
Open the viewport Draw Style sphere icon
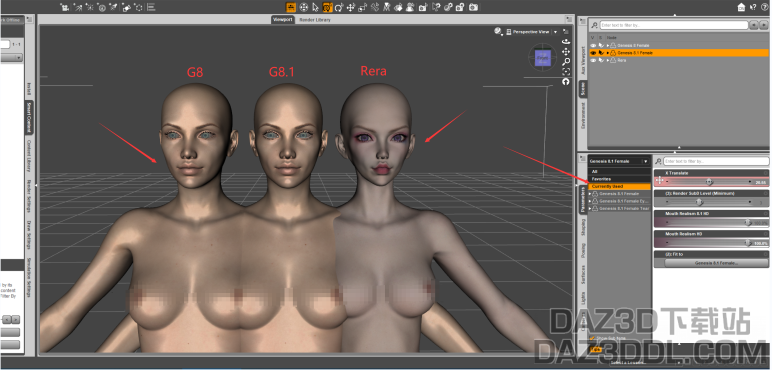tap(498, 31)
